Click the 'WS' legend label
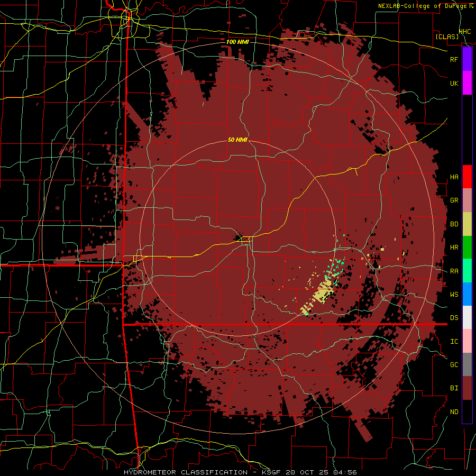Screen dimensions: 476x476 pos(454,295)
